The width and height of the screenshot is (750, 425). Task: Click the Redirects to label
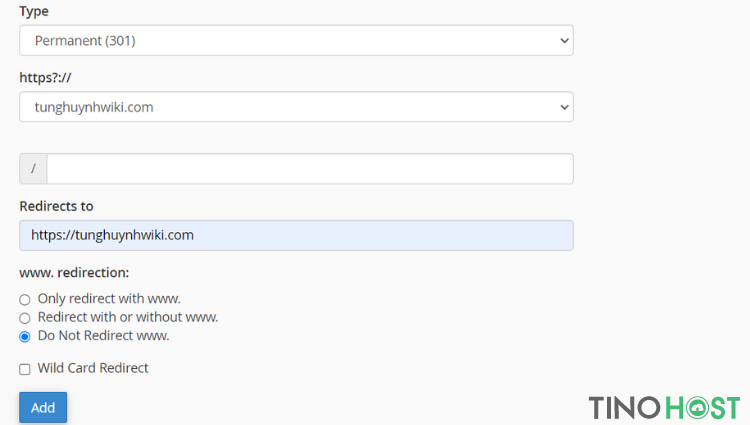tap(56, 206)
